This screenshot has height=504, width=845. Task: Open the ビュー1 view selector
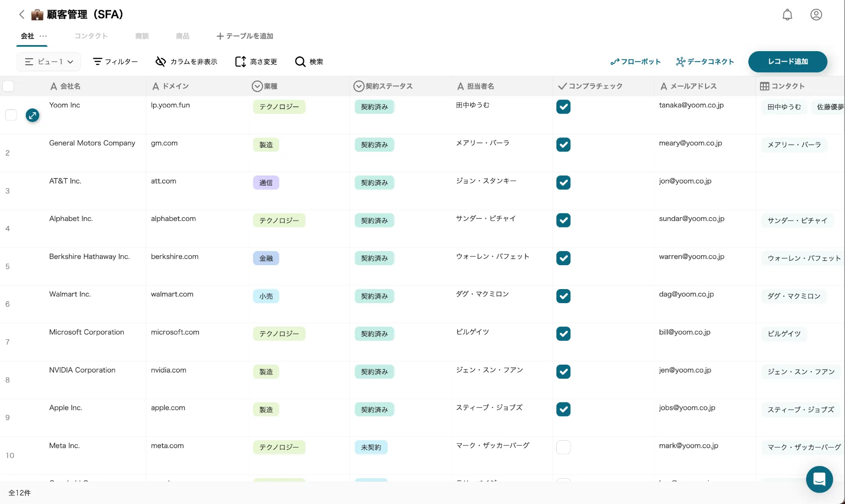click(48, 61)
